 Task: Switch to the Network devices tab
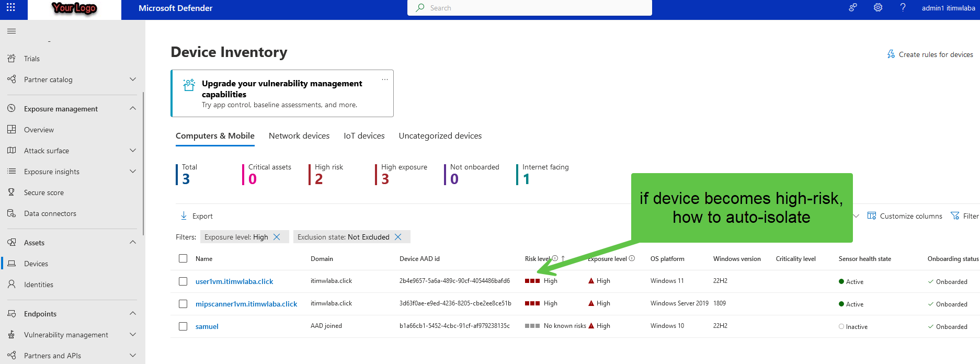coord(299,136)
